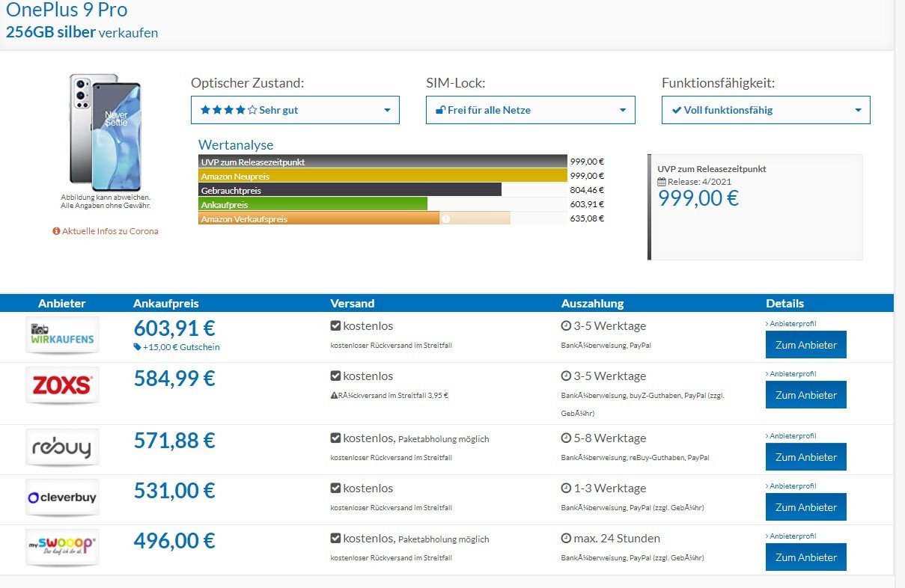Open Anbieterprofil link for cleverbuy
This screenshot has width=905, height=588.
(790, 486)
